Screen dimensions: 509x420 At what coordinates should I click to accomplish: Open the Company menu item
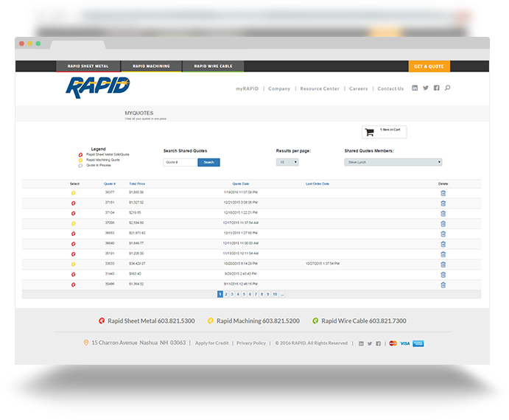click(279, 88)
